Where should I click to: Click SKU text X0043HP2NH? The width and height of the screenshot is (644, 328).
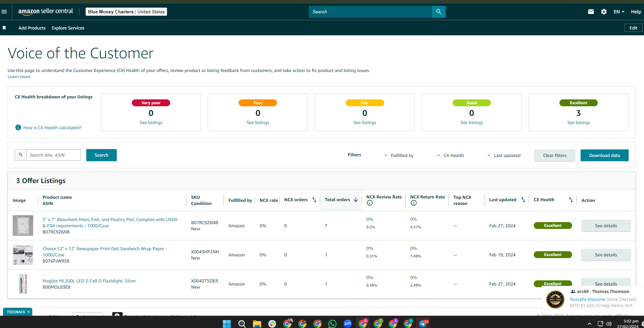pyautogui.click(x=205, y=252)
